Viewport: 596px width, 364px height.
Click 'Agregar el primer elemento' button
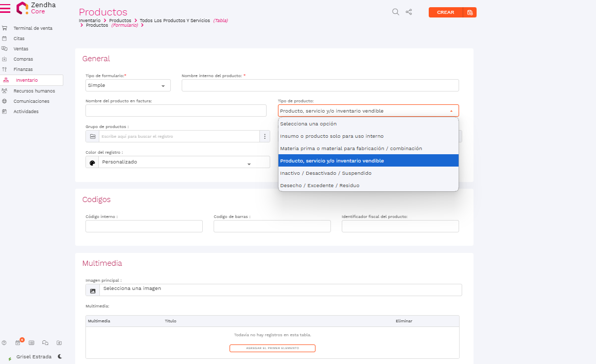click(x=272, y=348)
